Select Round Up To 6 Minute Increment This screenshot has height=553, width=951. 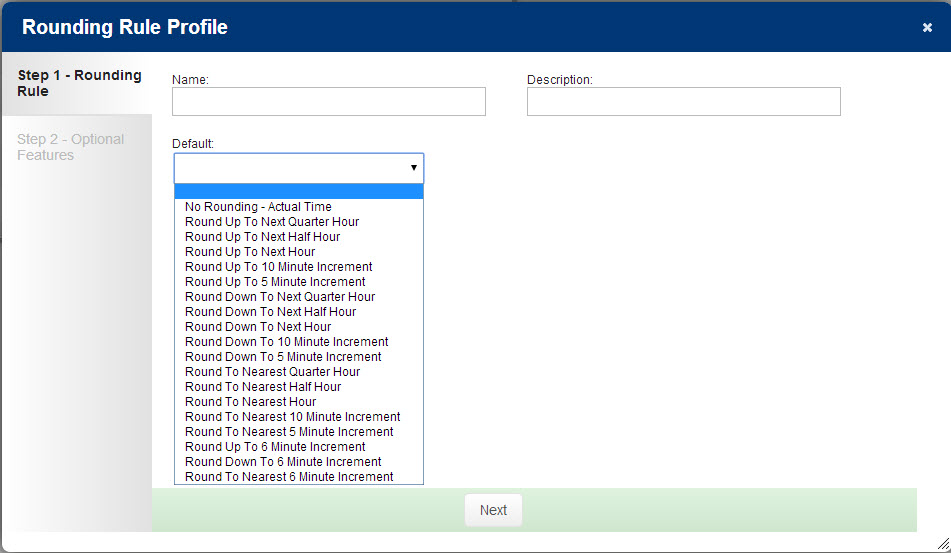point(299,447)
